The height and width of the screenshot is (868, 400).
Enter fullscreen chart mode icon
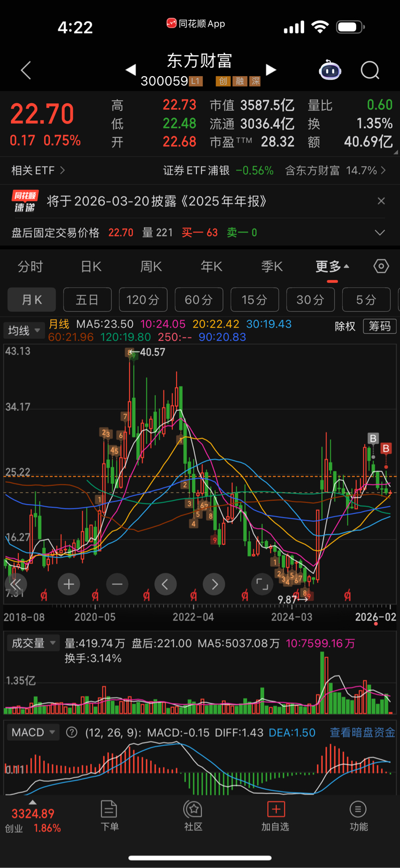(262, 584)
